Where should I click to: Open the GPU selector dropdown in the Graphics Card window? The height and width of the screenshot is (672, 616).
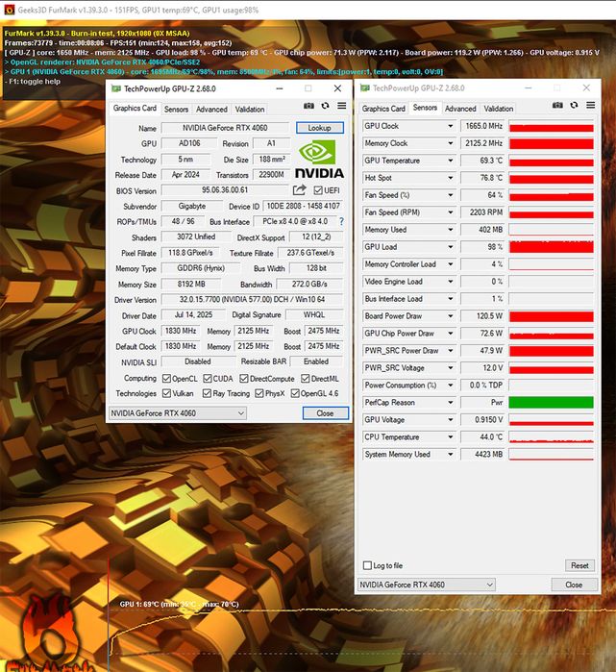(178, 413)
